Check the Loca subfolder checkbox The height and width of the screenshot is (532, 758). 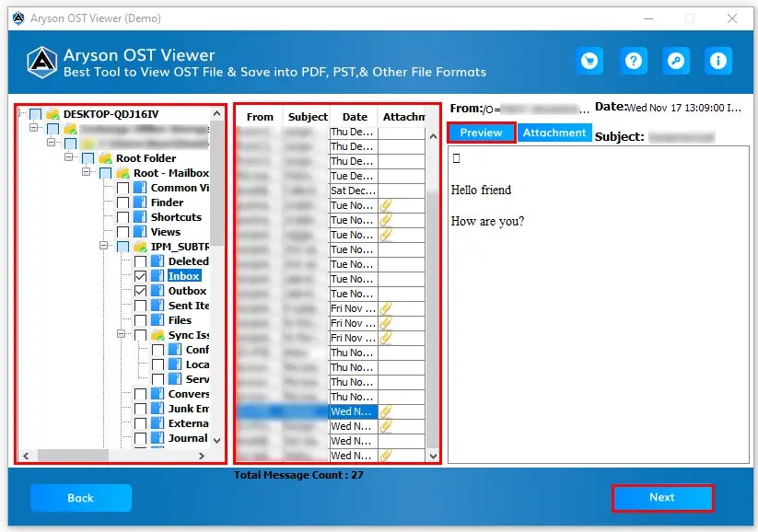point(158,364)
